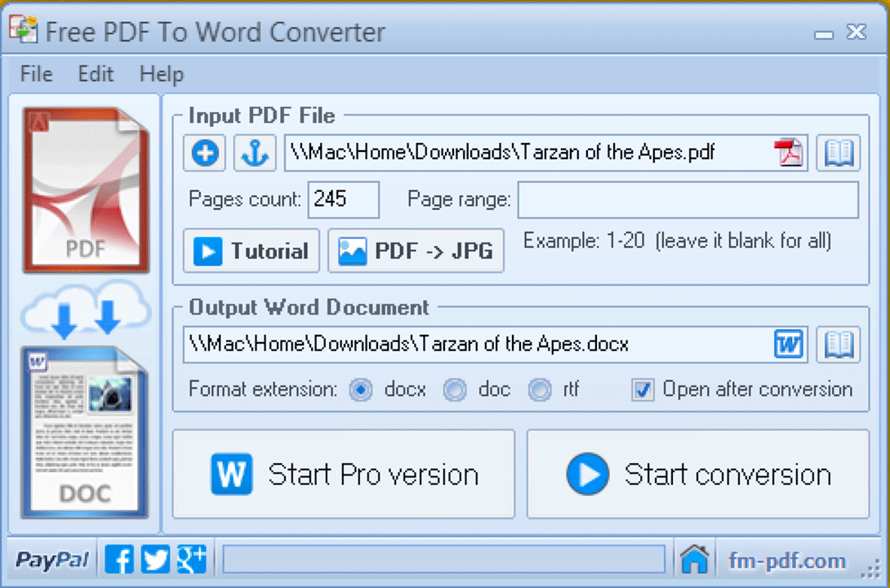Click the blue Word icon in output field

coord(789,344)
